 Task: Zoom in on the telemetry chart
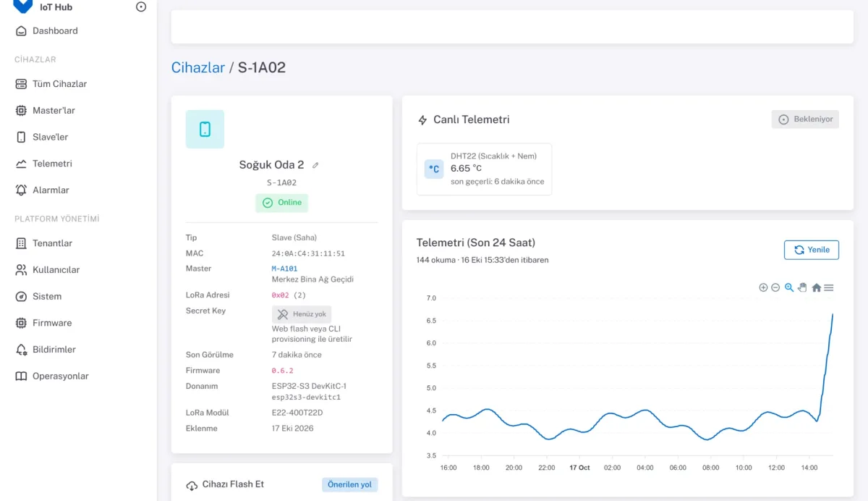(x=763, y=287)
